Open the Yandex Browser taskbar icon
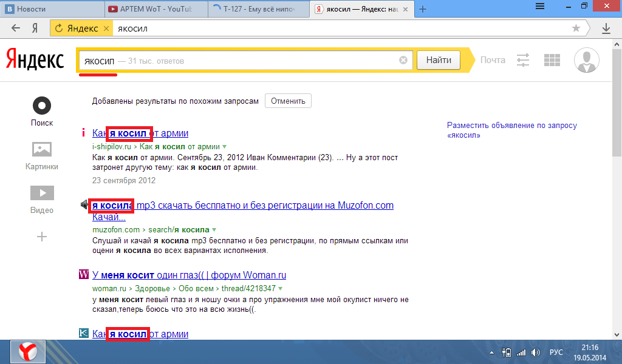This screenshot has height=364, width=622. pos(28,352)
